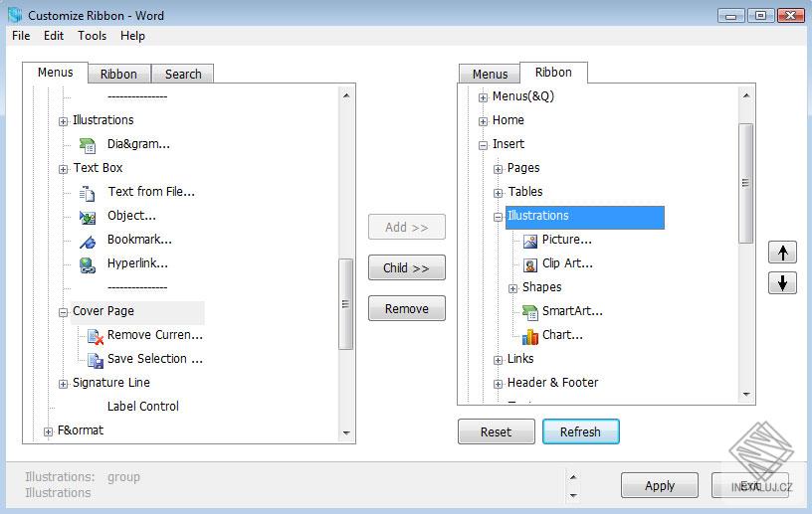Click the Add >> button

(407, 227)
